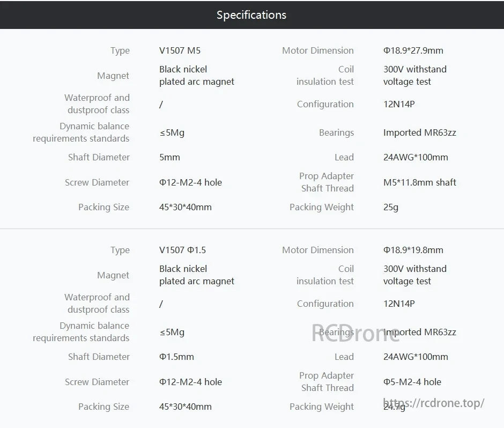Select the V1507 M5 type value
This screenshot has height=428, width=504.
pyautogui.click(x=180, y=50)
